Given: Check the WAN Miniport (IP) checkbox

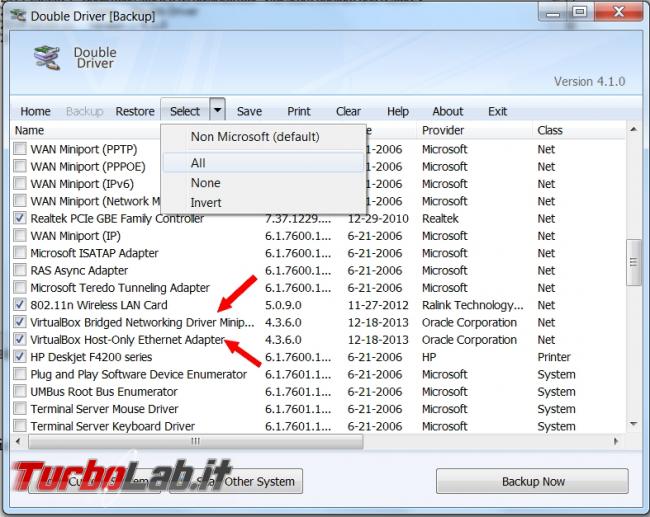Looking at the screenshot, I should tap(20, 235).
